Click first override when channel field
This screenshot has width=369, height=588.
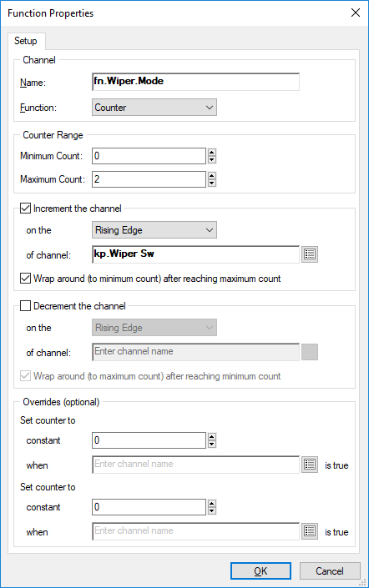(x=195, y=465)
